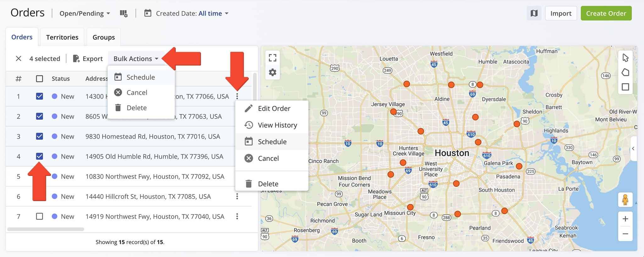Click address 9830 Homestead Rd, Houston

point(153,136)
